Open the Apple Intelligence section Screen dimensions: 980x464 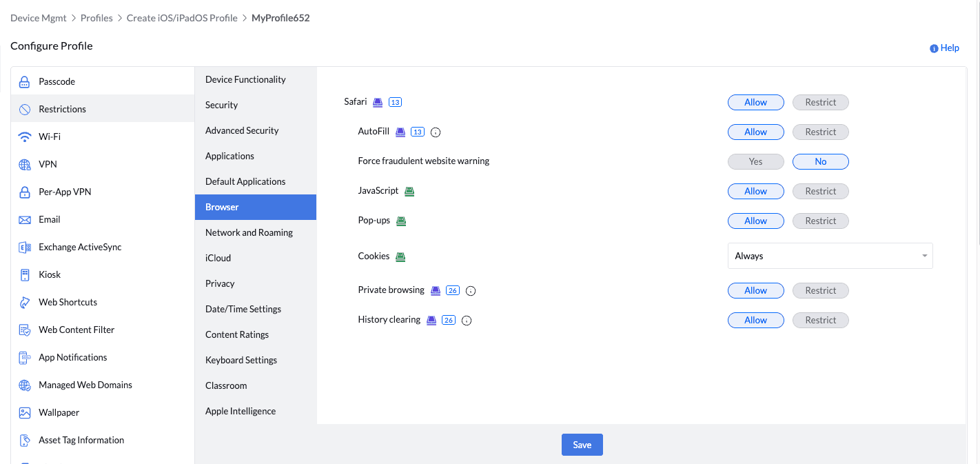[256, 411]
